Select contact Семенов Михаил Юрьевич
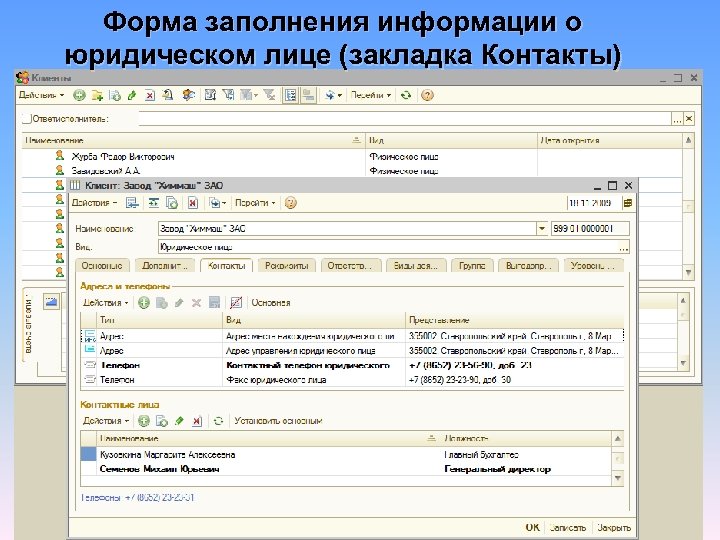Viewport: 720px width, 540px height. point(346,469)
